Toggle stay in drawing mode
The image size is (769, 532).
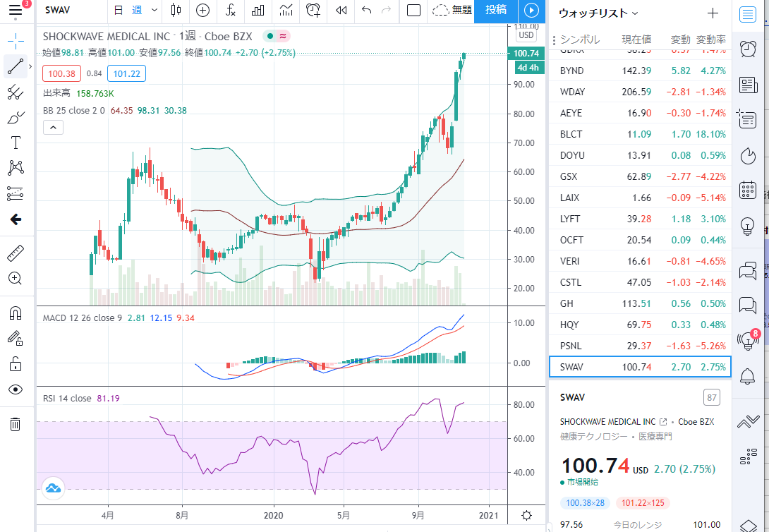click(16, 339)
